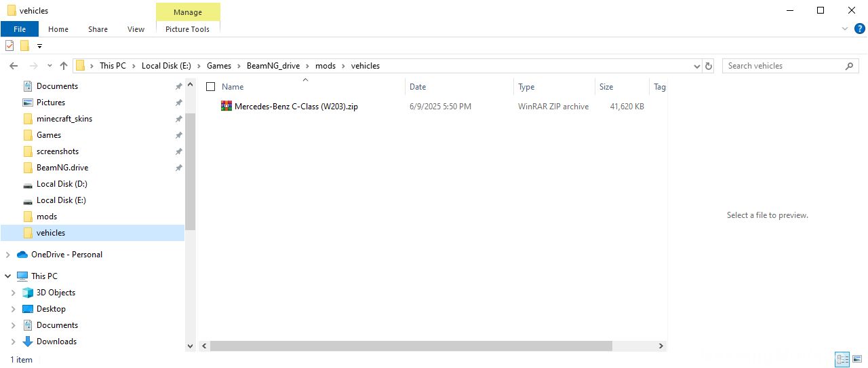Open BeamNG.drive folder in sidebar
This screenshot has width=868, height=368.
click(62, 168)
